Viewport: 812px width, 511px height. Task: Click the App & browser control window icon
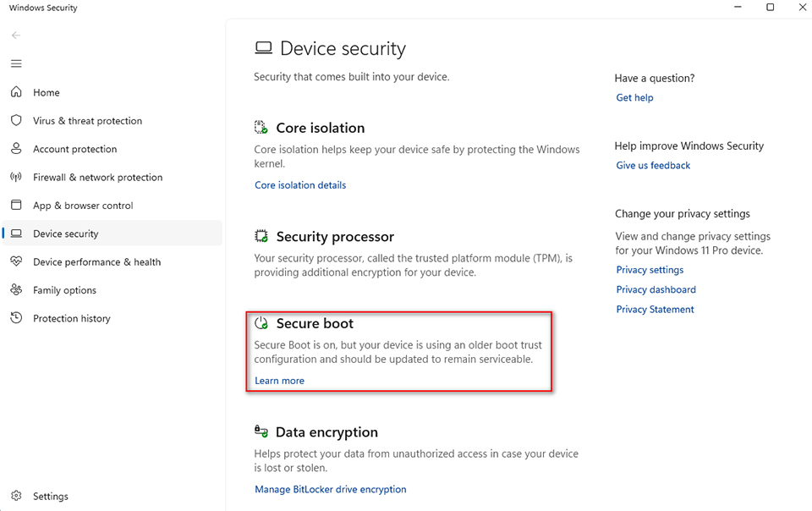tap(16, 205)
